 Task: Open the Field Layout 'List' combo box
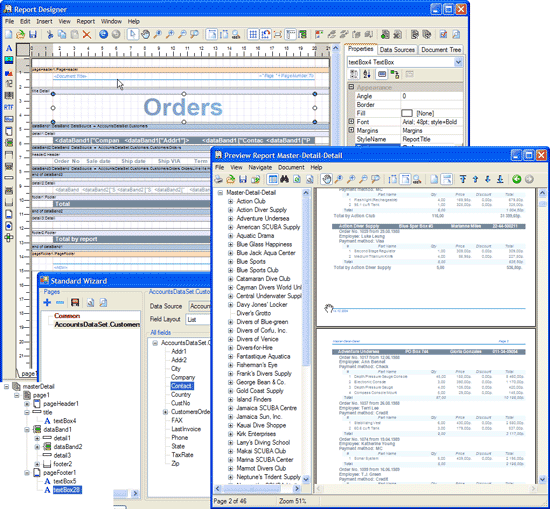(x=198, y=320)
